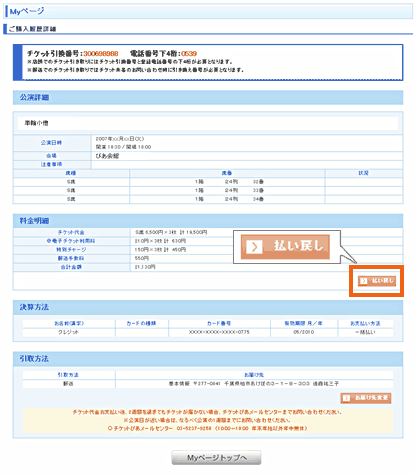Click the 公演日時 row label
Screen dimensions: 415x474
pos(52,143)
